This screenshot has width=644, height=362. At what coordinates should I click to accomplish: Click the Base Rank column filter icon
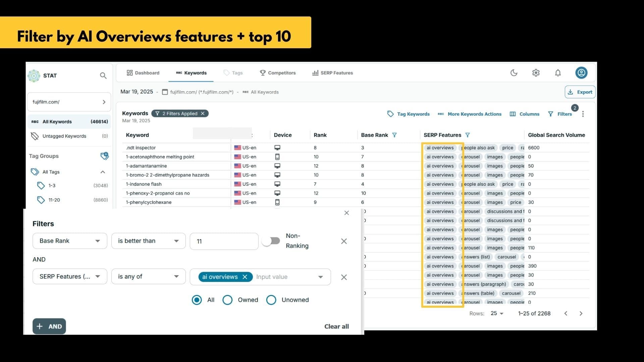(x=394, y=135)
